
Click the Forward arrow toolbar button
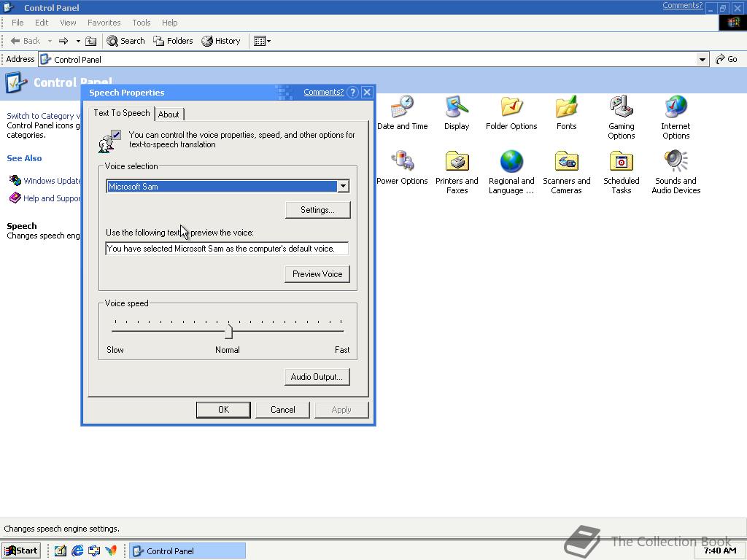click(63, 41)
